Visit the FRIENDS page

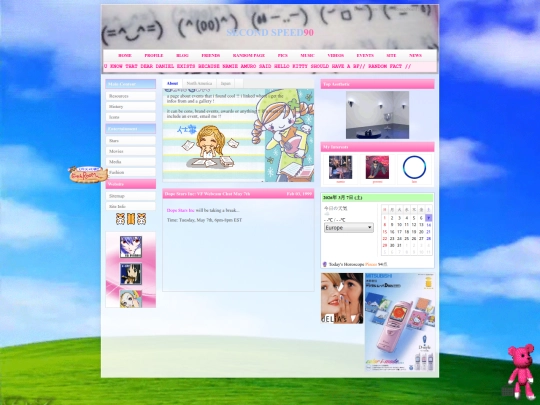(210, 55)
